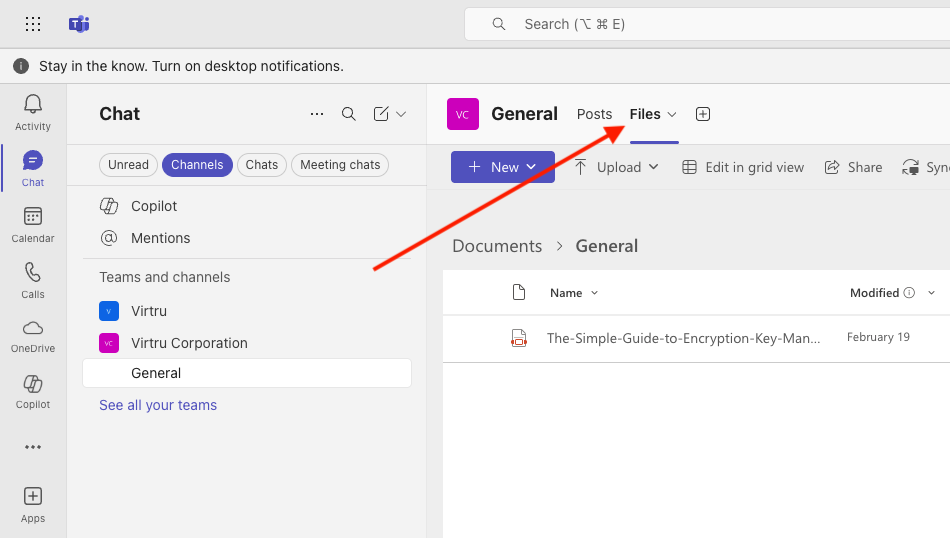The image size is (950, 538).
Task: Click the Microsoft Teams logo icon
Action: pos(79,24)
